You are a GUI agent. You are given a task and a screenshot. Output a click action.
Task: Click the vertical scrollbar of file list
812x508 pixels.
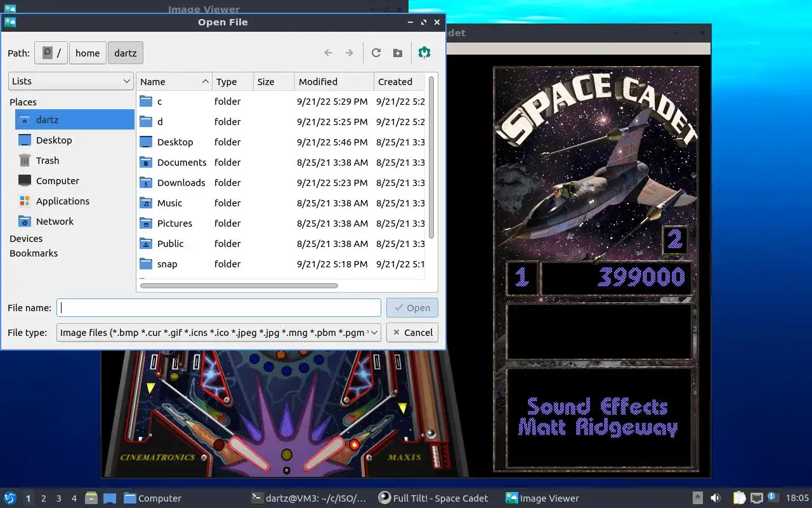pyautogui.click(x=431, y=157)
